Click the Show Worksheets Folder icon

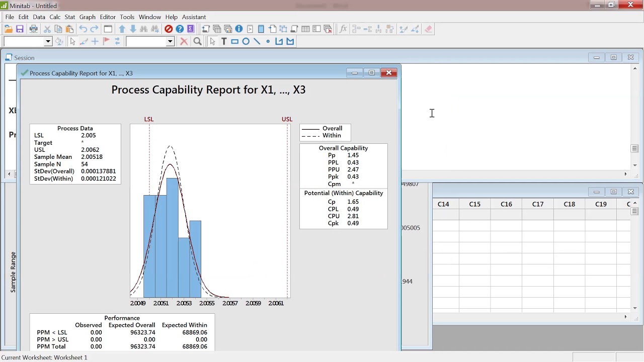[x=217, y=29]
